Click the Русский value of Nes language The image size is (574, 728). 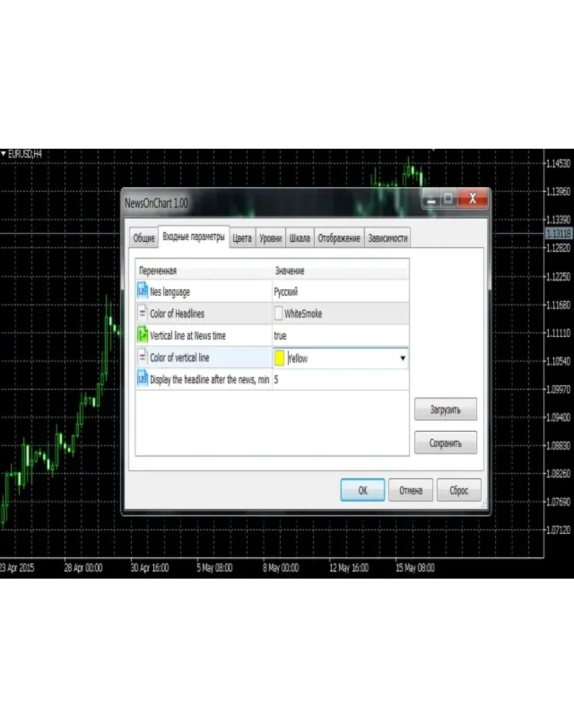[286, 292]
